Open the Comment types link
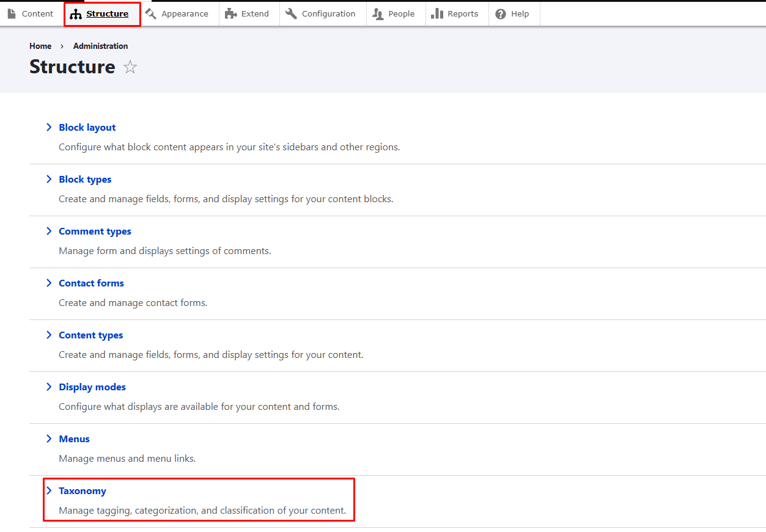Viewport: 766px width, 532px height. pos(95,231)
